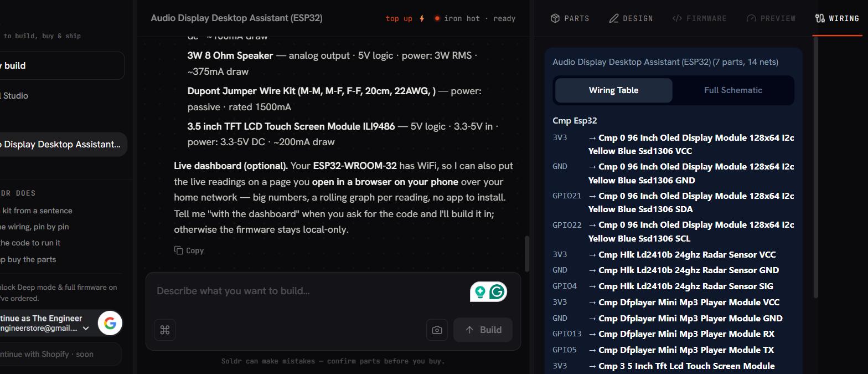Click '3W 8 Ohm Speaker' part name
This screenshot has width=868, height=374.
[230, 55]
